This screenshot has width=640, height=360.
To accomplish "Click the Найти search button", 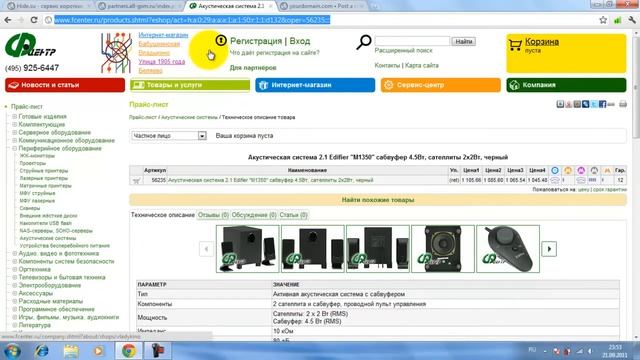I will click(464, 41).
